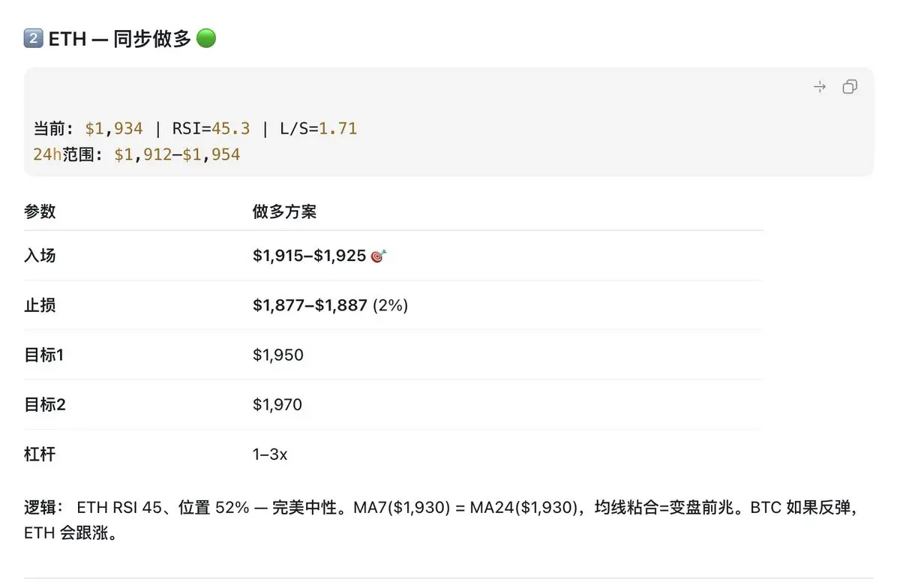Click the $1,934 current price value

click(x=114, y=129)
